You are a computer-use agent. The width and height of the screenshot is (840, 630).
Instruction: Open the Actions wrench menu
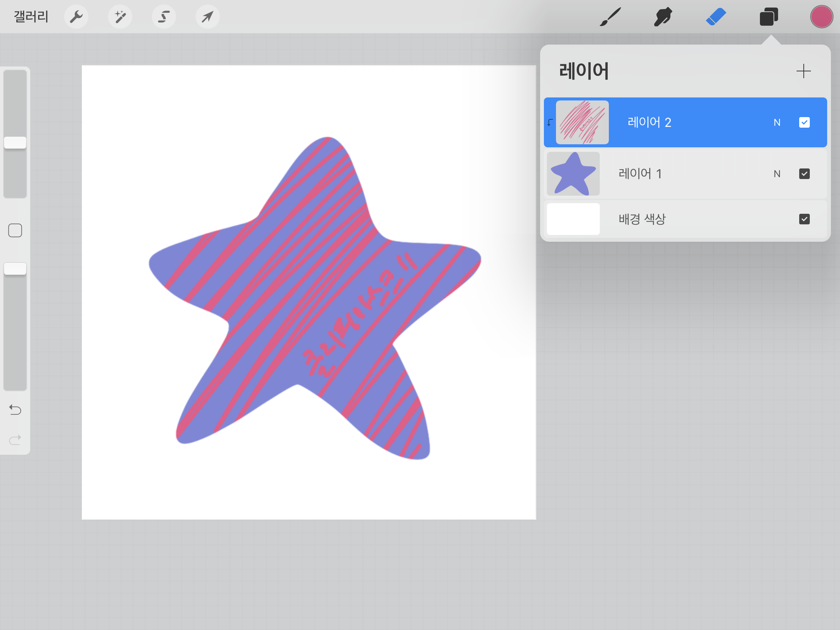(x=76, y=17)
